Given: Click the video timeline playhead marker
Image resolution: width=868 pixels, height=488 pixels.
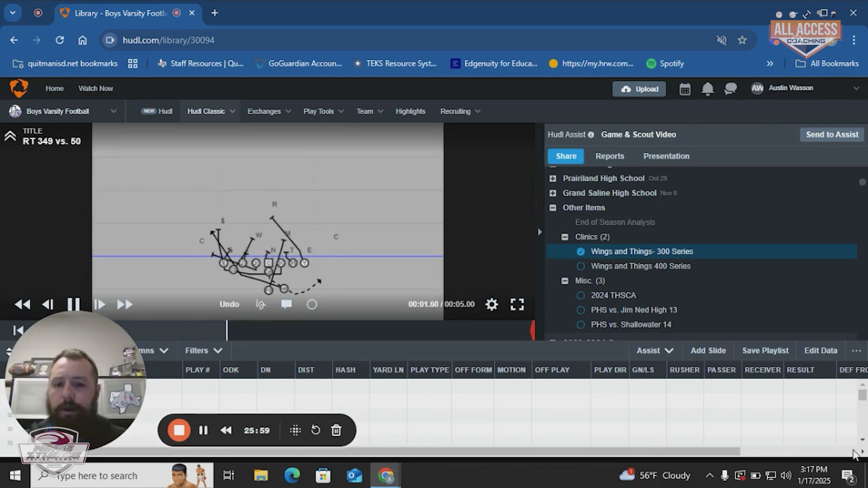Looking at the screenshot, I should (x=227, y=330).
